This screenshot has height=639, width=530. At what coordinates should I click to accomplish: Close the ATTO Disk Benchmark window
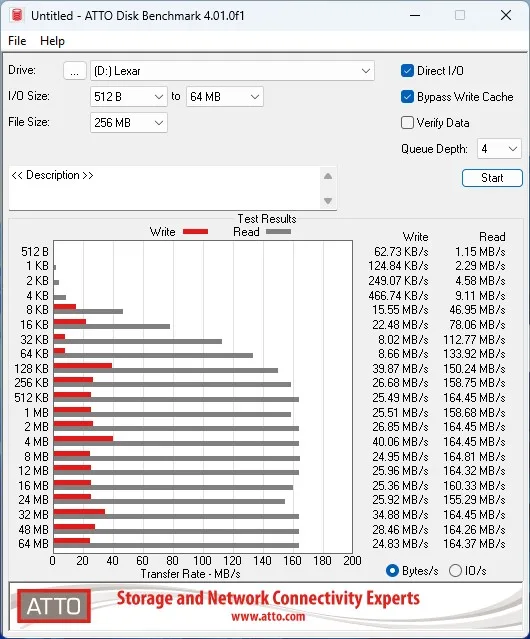(x=506, y=15)
